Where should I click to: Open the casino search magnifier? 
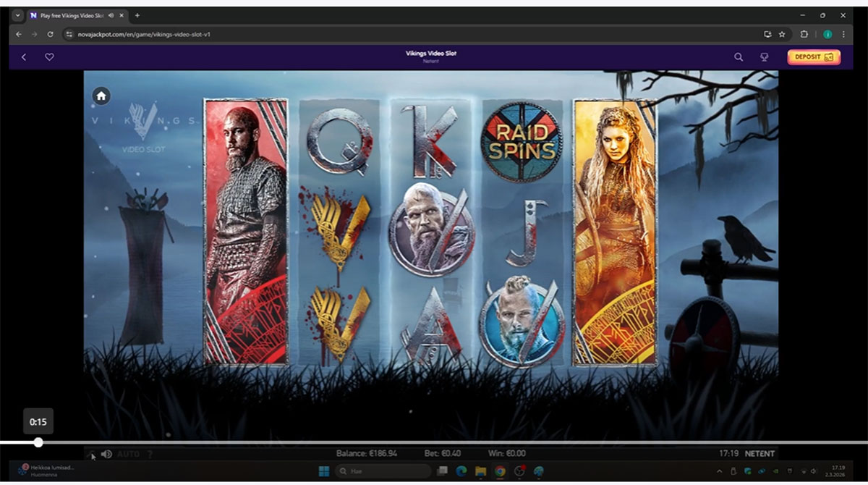pyautogui.click(x=739, y=56)
